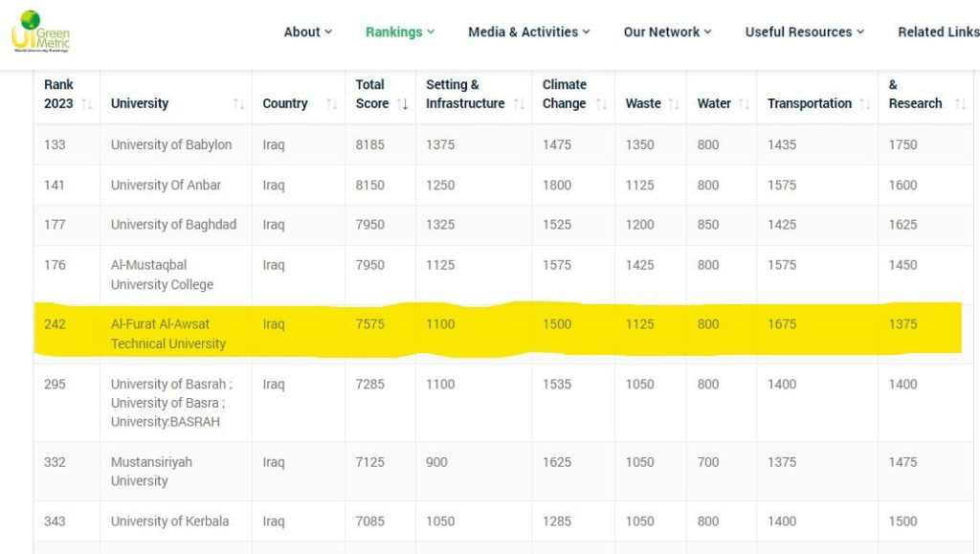Click University of Kerbala's climate score 1285
Image resolution: width=980 pixels, height=554 pixels.
point(556,521)
